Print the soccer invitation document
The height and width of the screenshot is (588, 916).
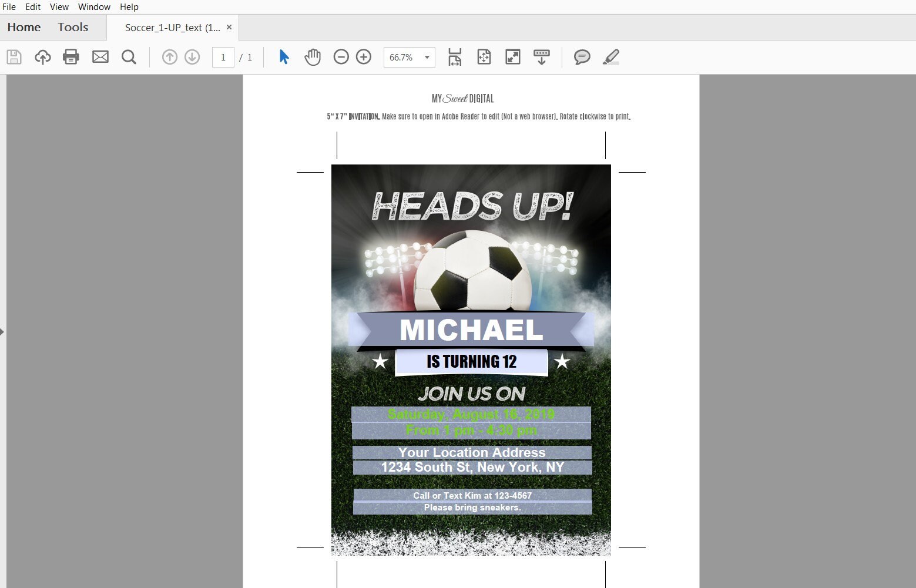point(71,57)
